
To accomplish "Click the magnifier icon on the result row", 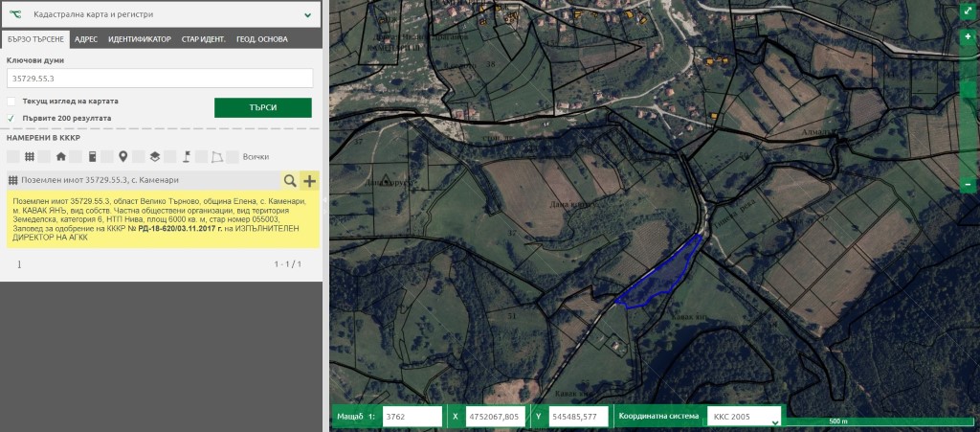I will tap(289, 180).
